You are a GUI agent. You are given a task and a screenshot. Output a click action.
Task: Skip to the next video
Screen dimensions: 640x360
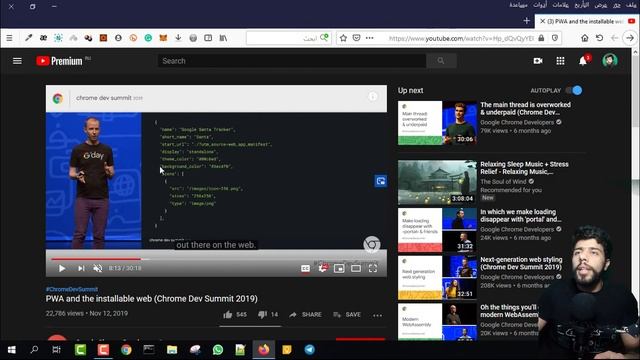tap(81, 268)
